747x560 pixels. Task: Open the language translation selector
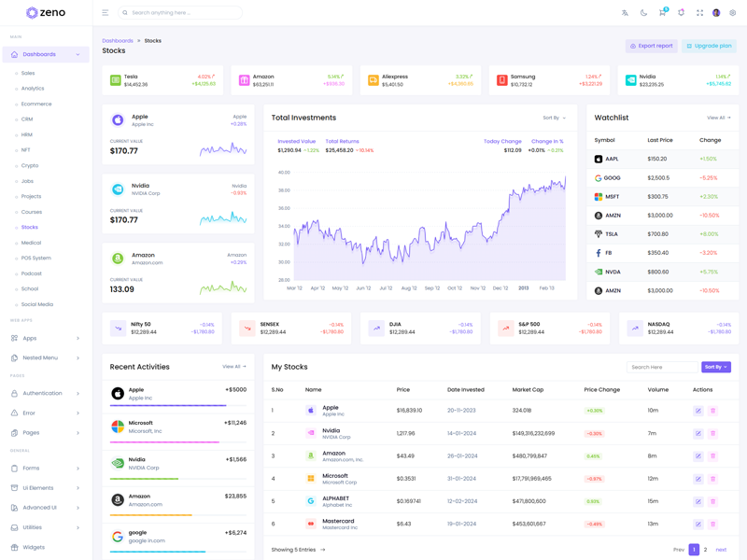click(626, 13)
